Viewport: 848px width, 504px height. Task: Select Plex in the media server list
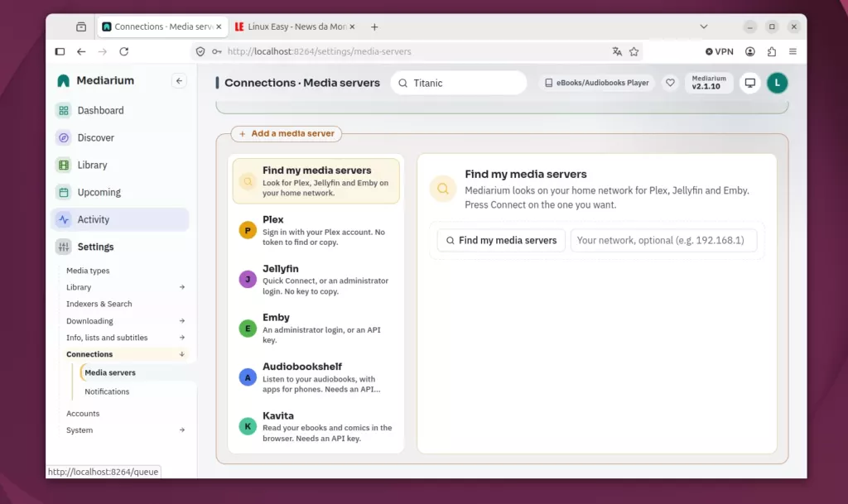click(316, 231)
